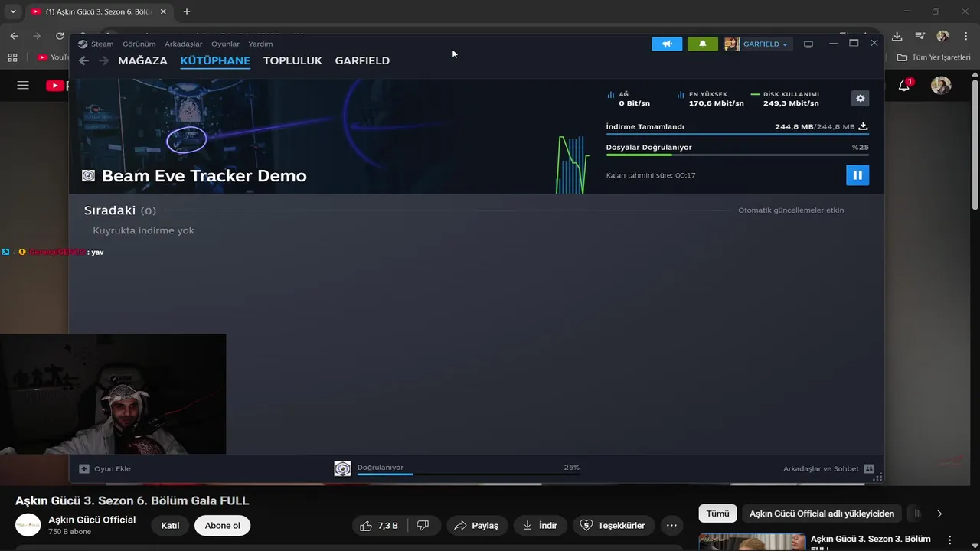
Task: Click İndir to download the video
Action: (540, 526)
